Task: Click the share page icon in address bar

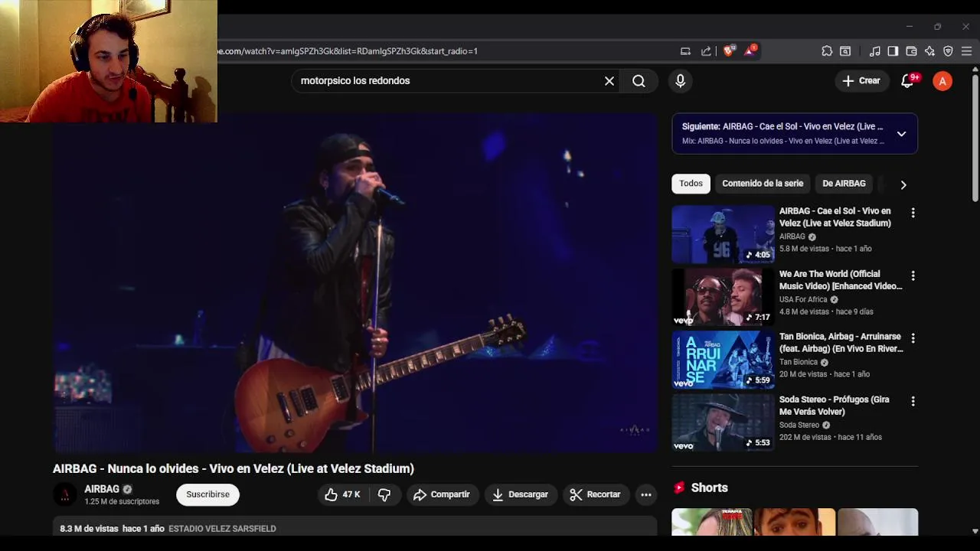Action: click(706, 51)
